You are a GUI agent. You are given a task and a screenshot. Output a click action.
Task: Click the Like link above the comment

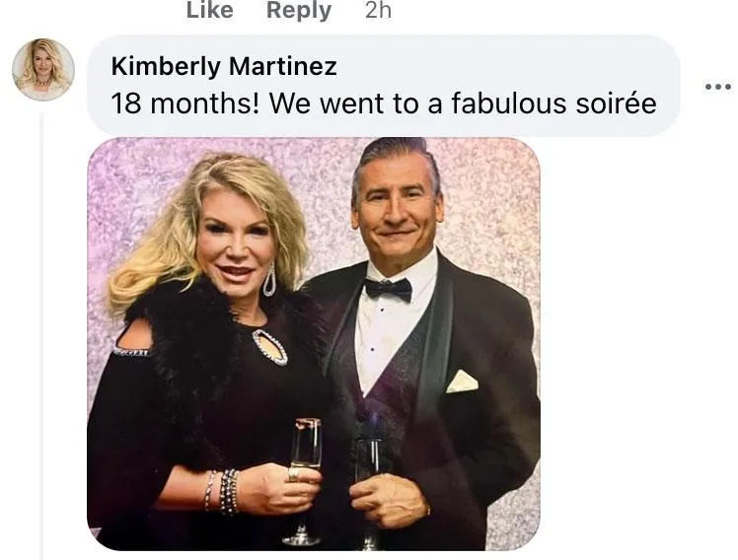click(209, 11)
